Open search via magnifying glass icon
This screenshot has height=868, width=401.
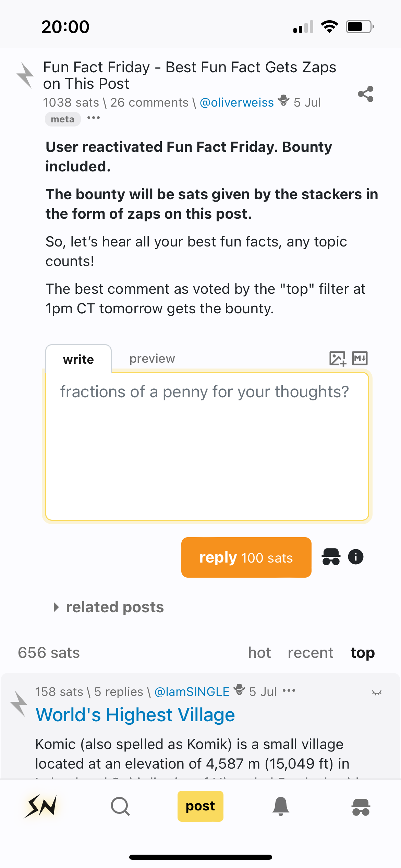click(120, 806)
